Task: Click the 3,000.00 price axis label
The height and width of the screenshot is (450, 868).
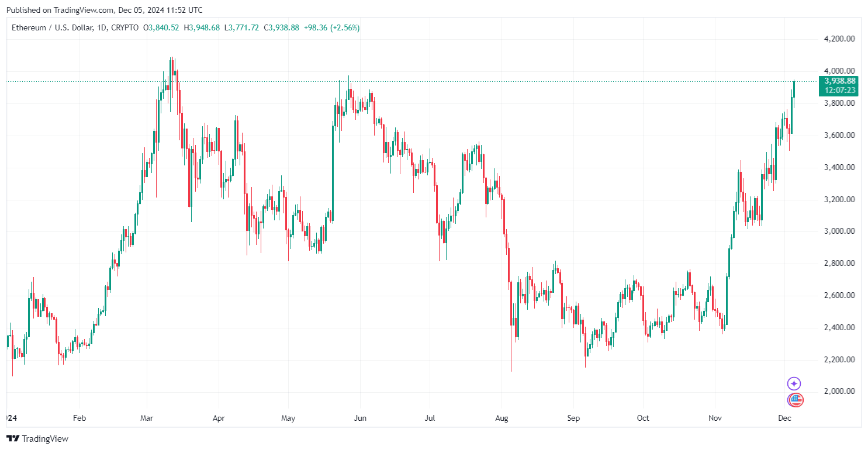Action: click(839, 231)
